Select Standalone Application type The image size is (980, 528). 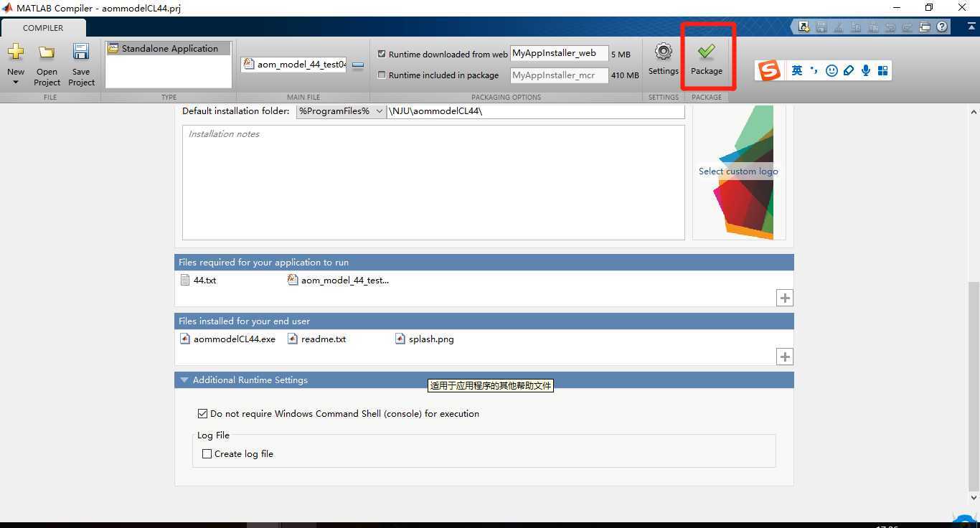[x=169, y=49]
